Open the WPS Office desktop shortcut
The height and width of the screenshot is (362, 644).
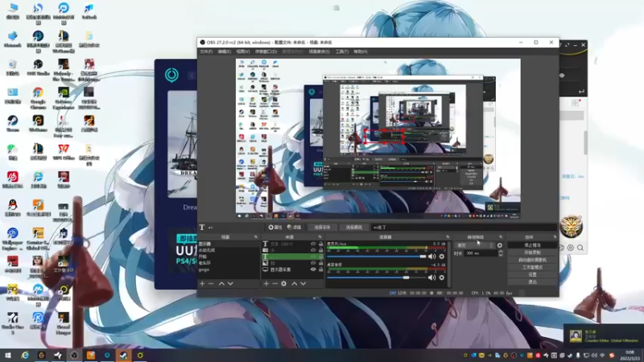coord(64,151)
